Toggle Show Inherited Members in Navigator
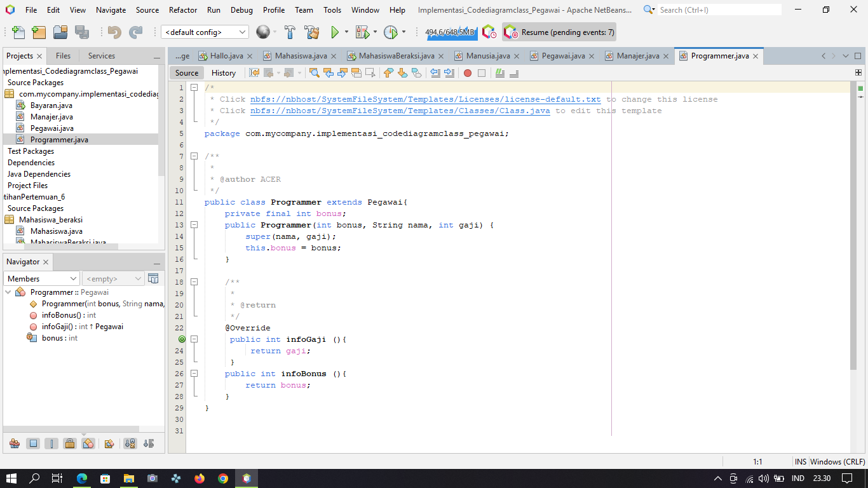 [15, 443]
